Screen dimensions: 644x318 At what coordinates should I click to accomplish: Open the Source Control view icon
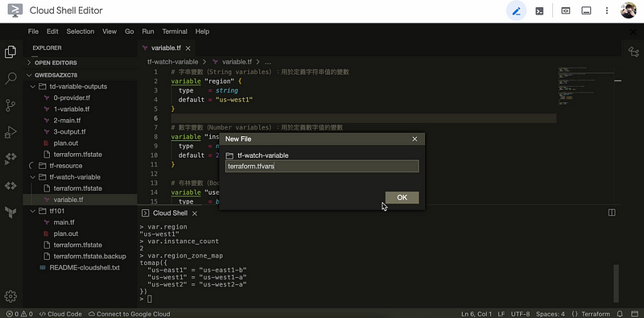(x=10, y=105)
